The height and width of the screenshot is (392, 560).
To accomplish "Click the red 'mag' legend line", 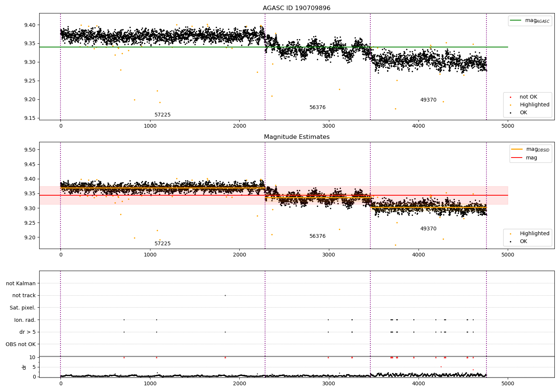I will (517, 158).
